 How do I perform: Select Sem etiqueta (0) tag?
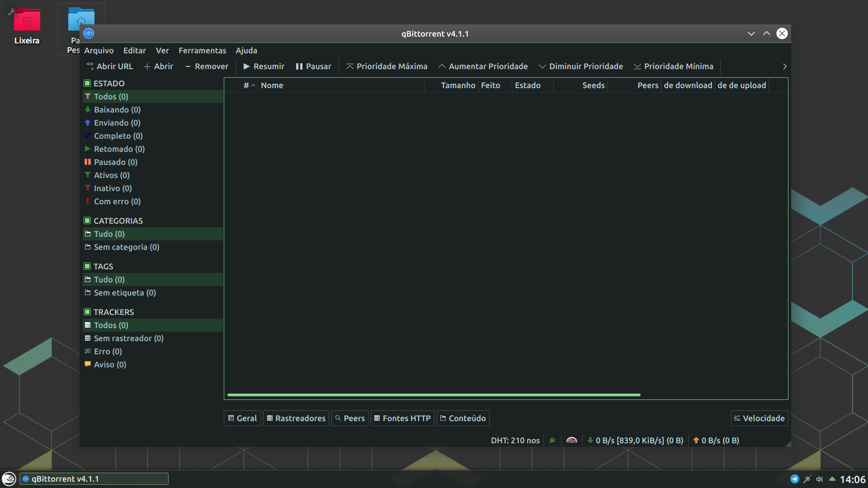click(153, 293)
